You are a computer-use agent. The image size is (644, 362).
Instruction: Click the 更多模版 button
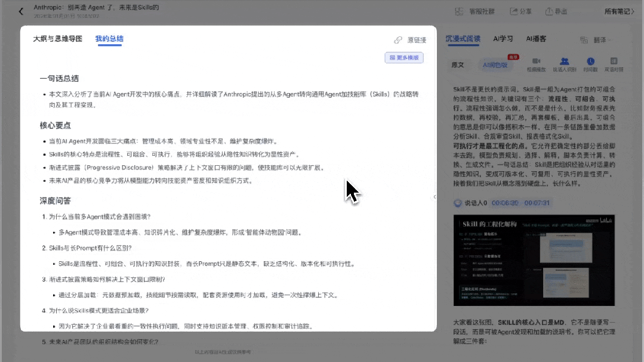pos(403,57)
